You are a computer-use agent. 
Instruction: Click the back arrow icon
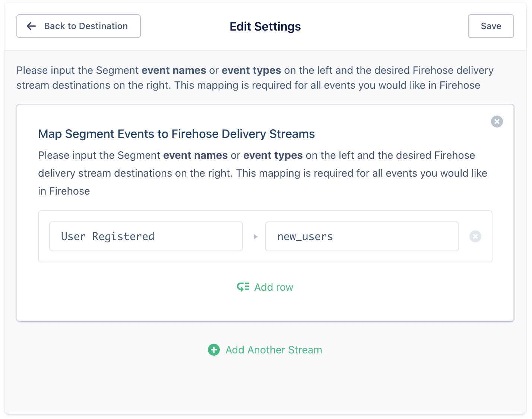click(x=31, y=26)
